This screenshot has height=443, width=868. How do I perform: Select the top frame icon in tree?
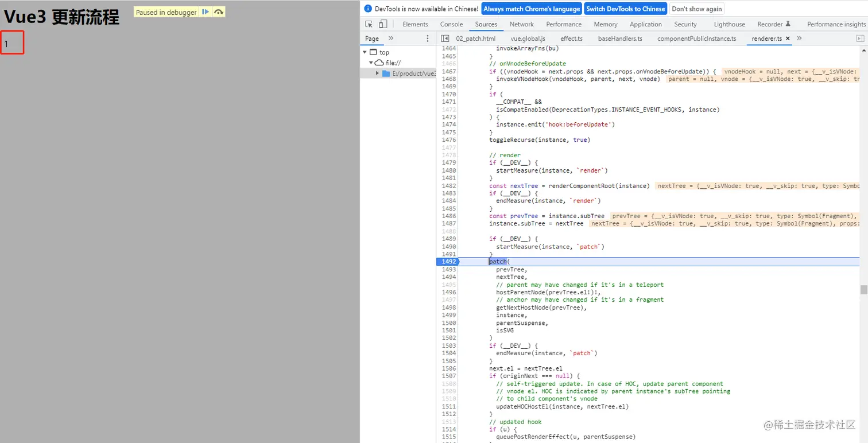pos(373,52)
